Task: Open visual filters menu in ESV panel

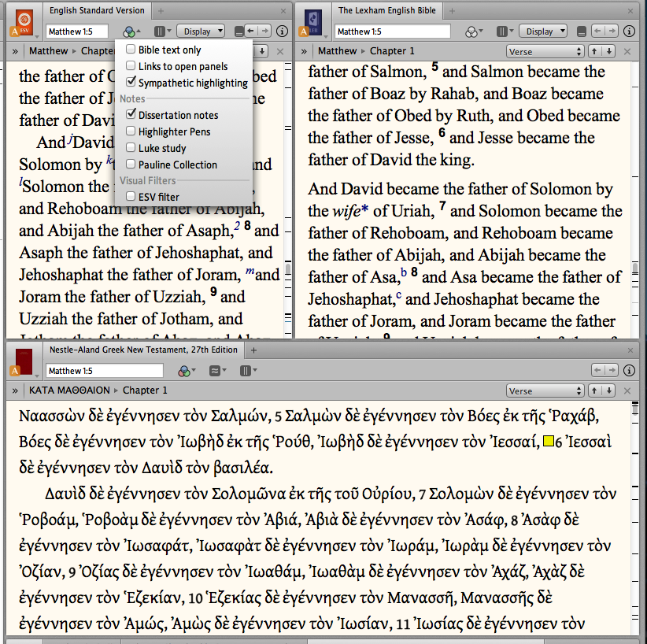Action: pyautogui.click(x=131, y=31)
